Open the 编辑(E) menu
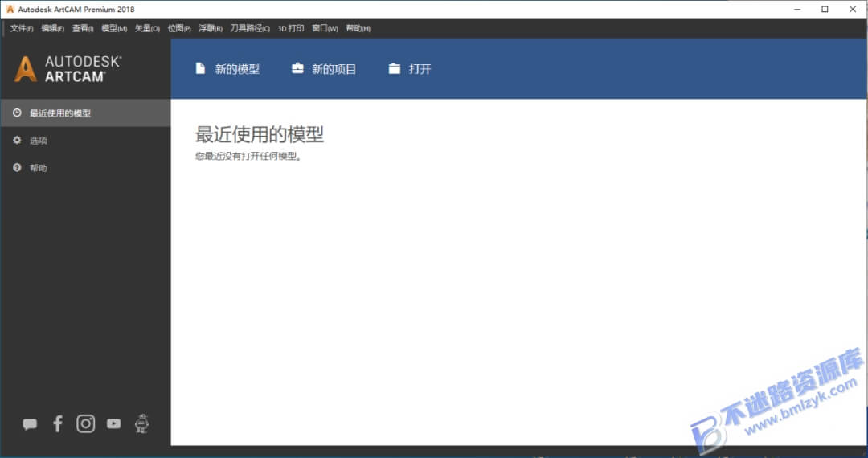This screenshot has height=458, width=868. point(52,28)
